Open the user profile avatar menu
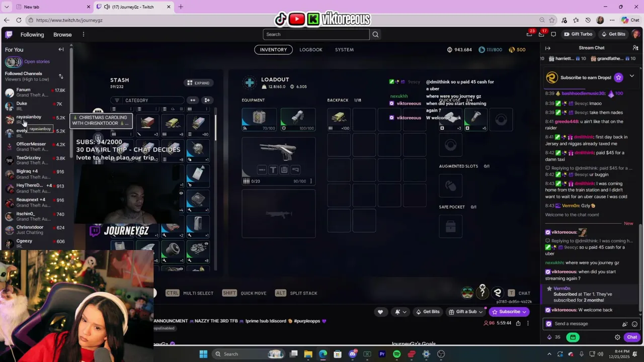644x362 pixels. [635, 34]
